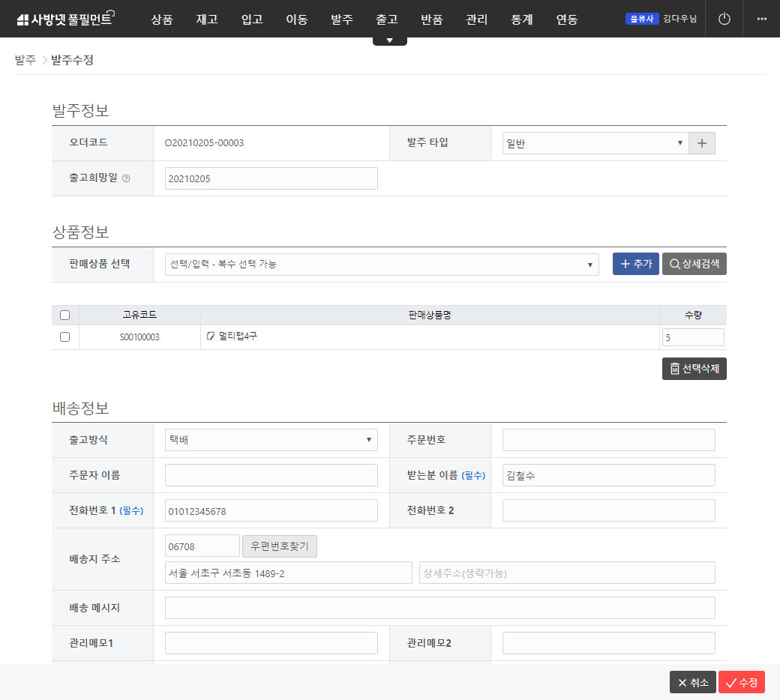Click the red 수정 button

tap(741, 682)
